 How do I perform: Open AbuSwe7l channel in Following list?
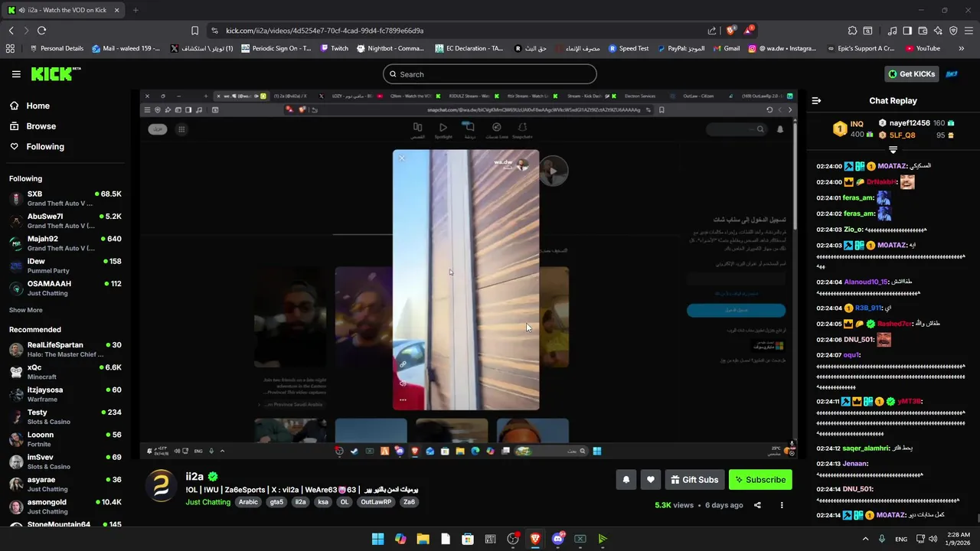(65, 221)
